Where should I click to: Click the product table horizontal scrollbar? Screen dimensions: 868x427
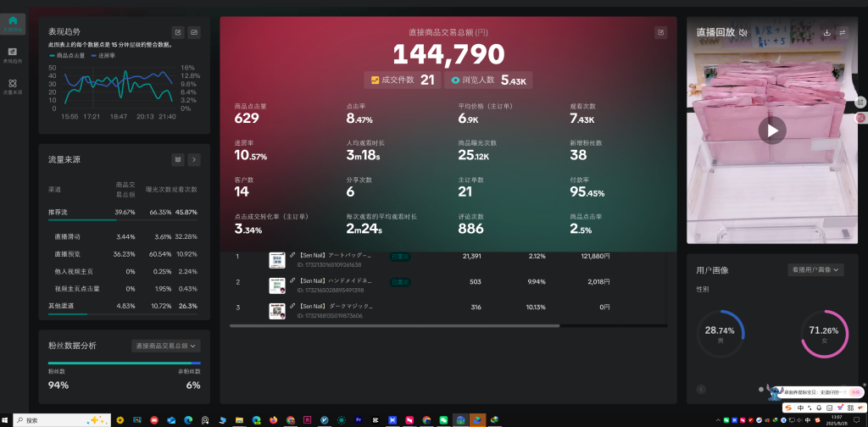click(x=394, y=325)
